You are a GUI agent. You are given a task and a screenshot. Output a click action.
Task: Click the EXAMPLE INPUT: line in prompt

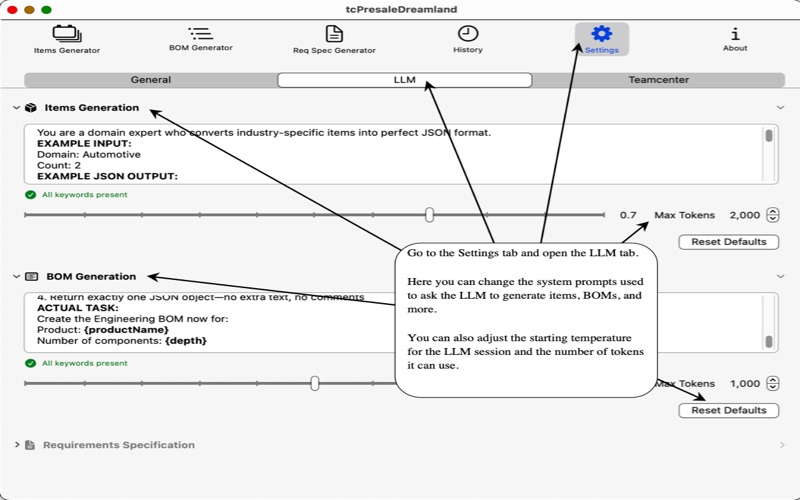(x=84, y=143)
